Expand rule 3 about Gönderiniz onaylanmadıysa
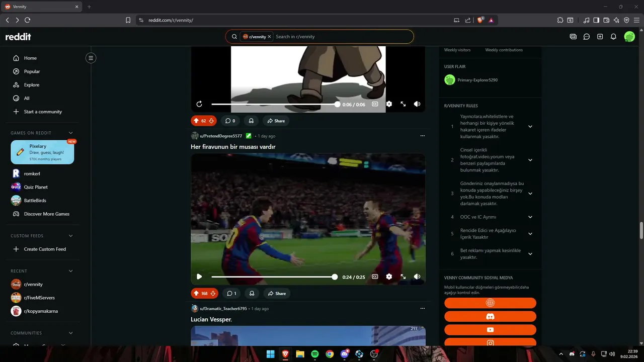 pyautogui.click(x=530, y=194)
